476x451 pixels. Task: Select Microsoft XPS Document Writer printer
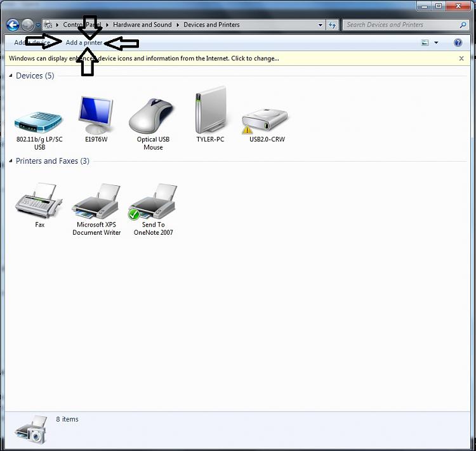click(x=96, y=201)
